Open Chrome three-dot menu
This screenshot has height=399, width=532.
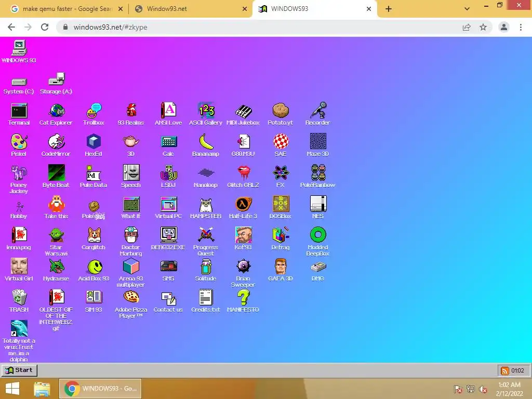(521, 27)
